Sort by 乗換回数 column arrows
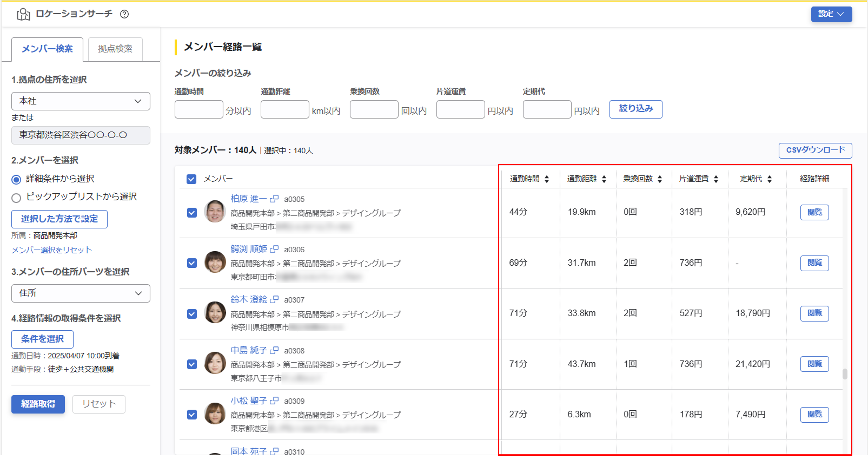868x456 pixels. (x=660, y=179)
